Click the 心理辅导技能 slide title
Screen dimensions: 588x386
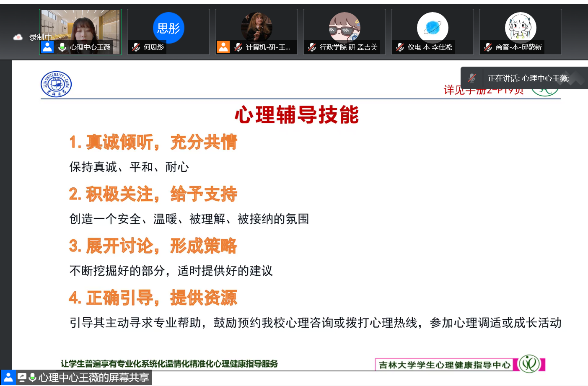pyautogui.click(x=296, y=115)
